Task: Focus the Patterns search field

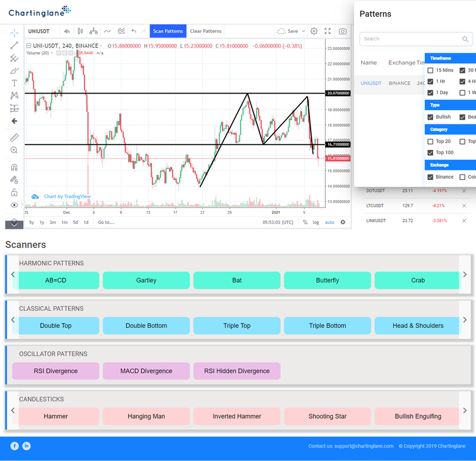Action: click(416, 39)
